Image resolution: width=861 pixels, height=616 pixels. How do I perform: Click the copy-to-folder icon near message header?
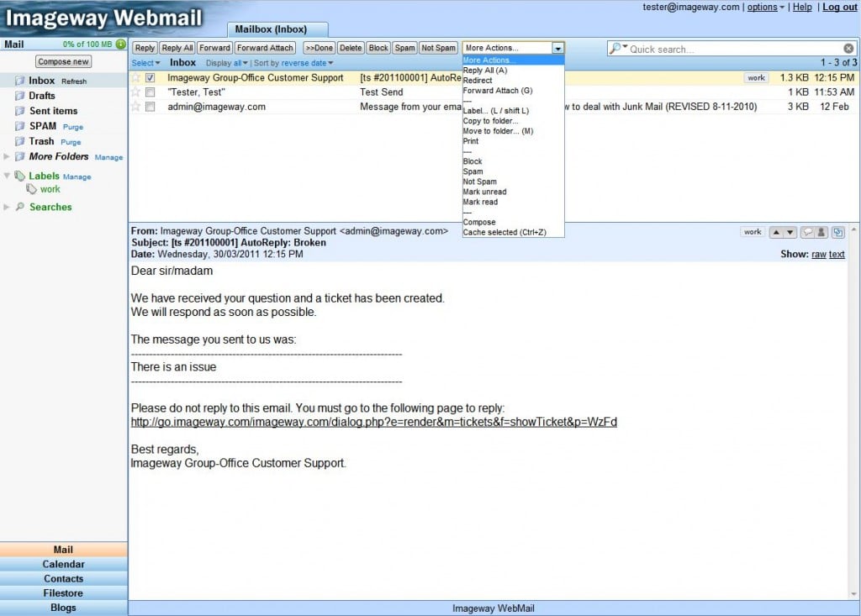coord(837,232)
